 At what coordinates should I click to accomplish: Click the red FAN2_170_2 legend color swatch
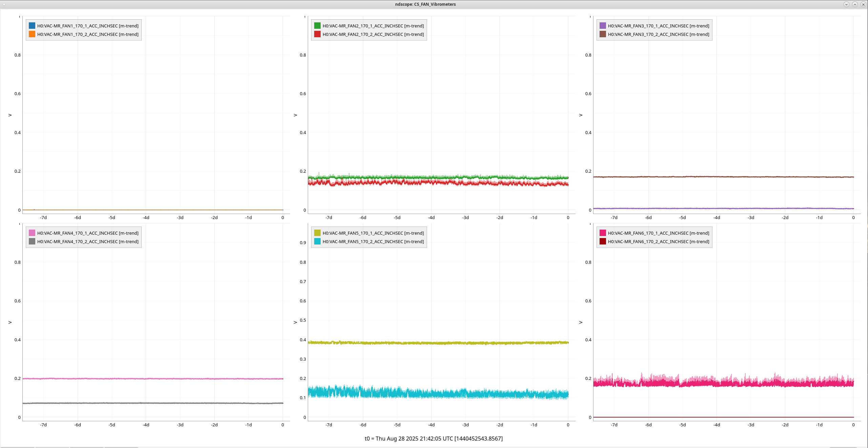tap(317, 34)
